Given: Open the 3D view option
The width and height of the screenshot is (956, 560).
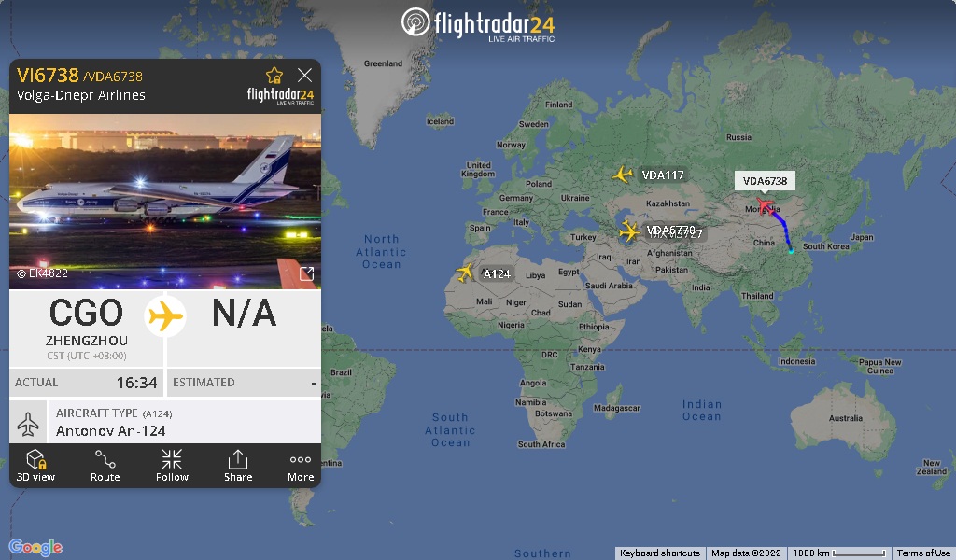Looking at the screenshot, I should 35,466.
